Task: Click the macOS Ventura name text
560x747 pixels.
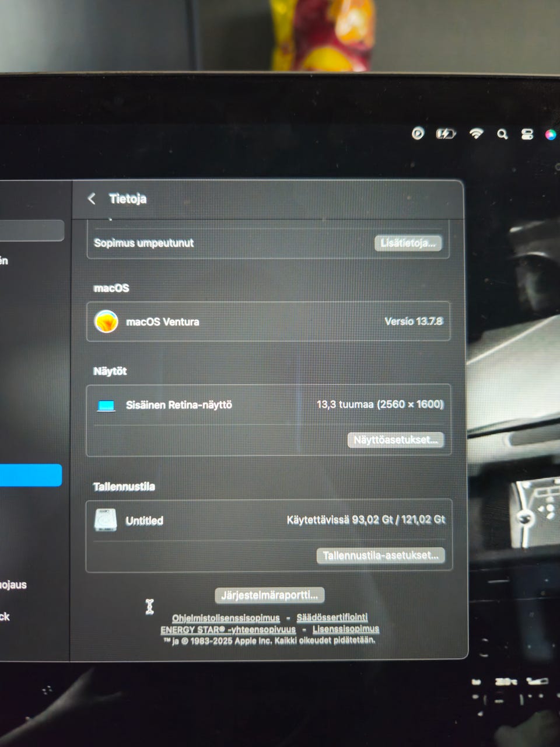Action: [x=163, y=322]
